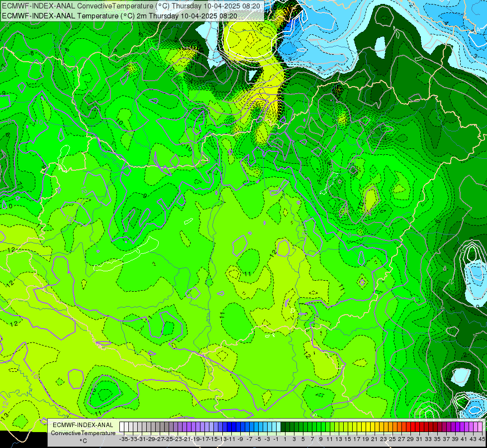The height and width of the screenshot is (448, 487).
Task: Click the °C unit label in legend
Action: (x=83, y=441)
